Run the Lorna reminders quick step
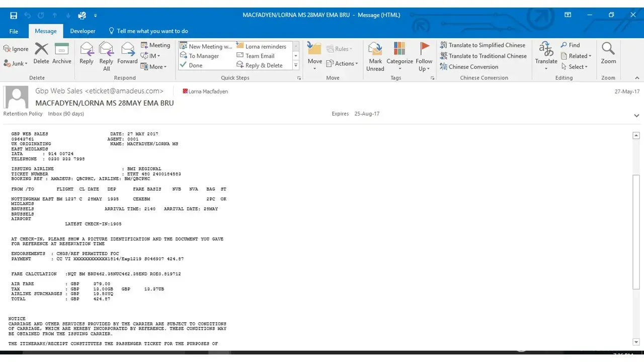Screen dimensions: 644x362 tap(261, 46)
